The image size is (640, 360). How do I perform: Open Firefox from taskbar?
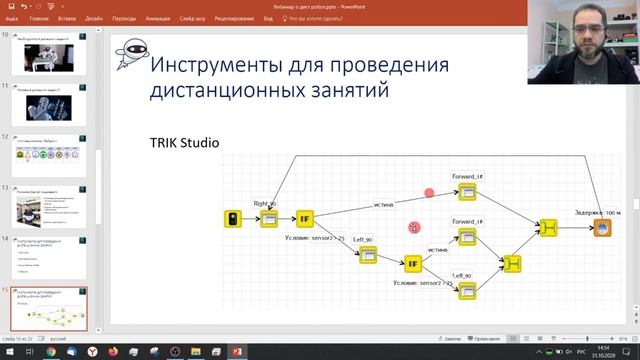tap(113, 351)
